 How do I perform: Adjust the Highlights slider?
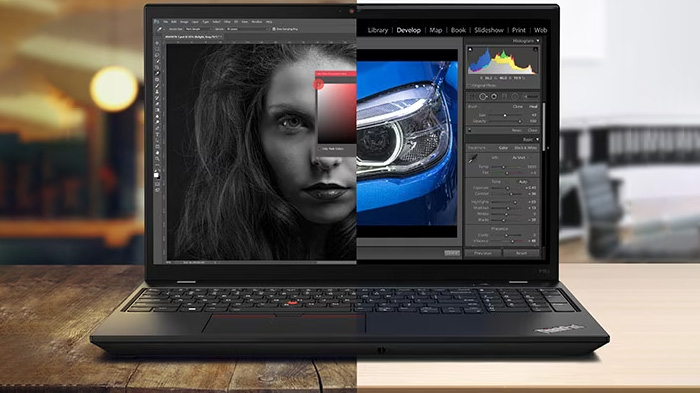tap(508, 202)
